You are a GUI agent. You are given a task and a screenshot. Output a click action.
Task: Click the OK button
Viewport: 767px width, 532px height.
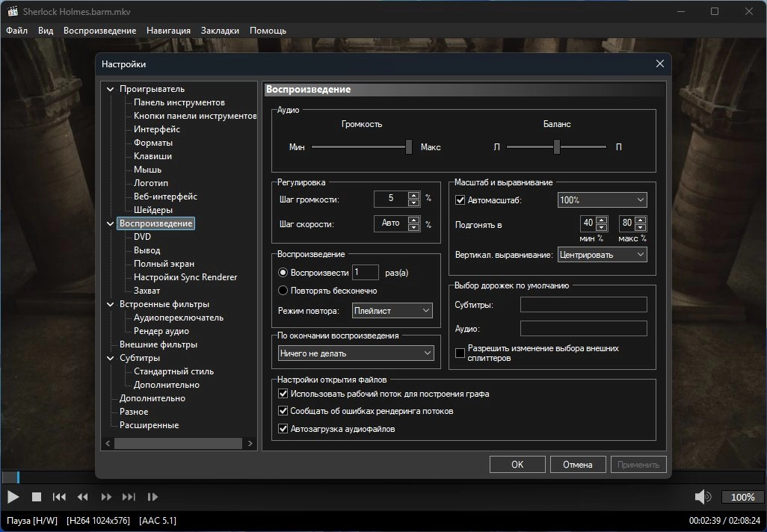coord(517,464)
